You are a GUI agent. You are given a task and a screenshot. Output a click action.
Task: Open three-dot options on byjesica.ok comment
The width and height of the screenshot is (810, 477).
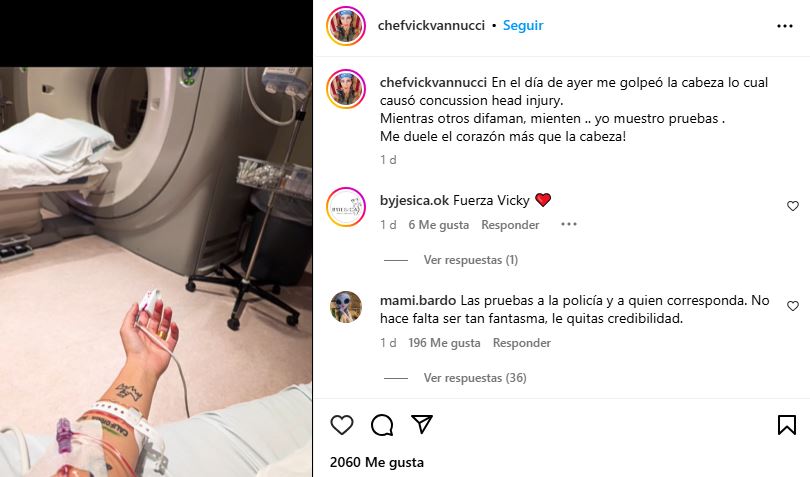coord(569,224)
